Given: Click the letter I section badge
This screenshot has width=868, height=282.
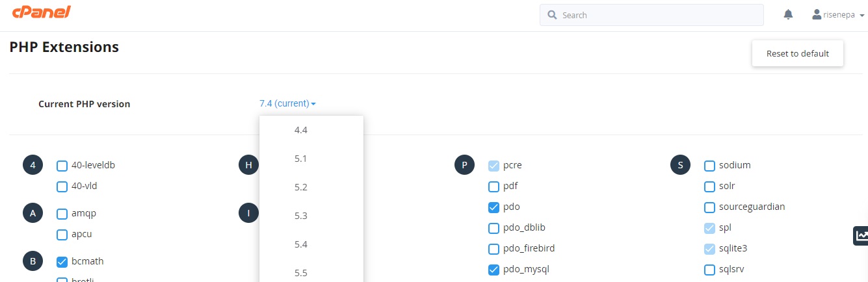Looking at the screenshot, I should click(249, 213).
